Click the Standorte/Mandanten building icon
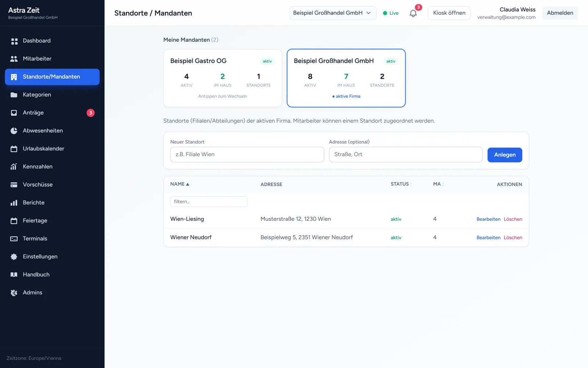 point(14,77)
